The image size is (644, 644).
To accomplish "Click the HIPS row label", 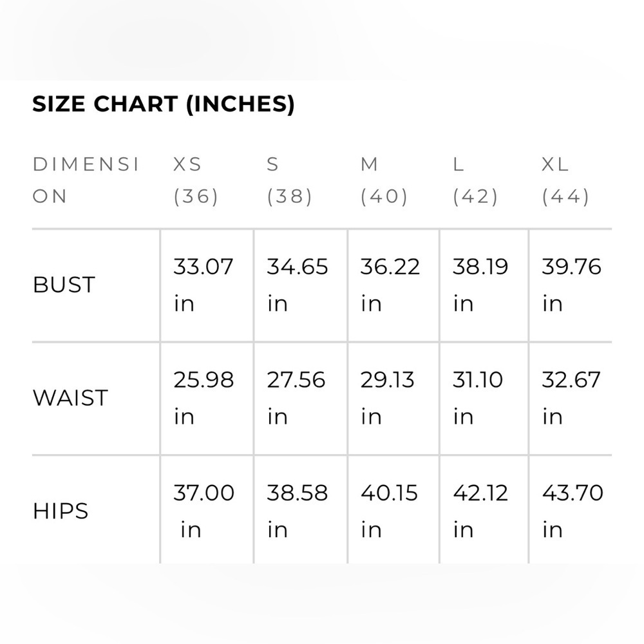I will pyautogui.click(x=61, y=511).
